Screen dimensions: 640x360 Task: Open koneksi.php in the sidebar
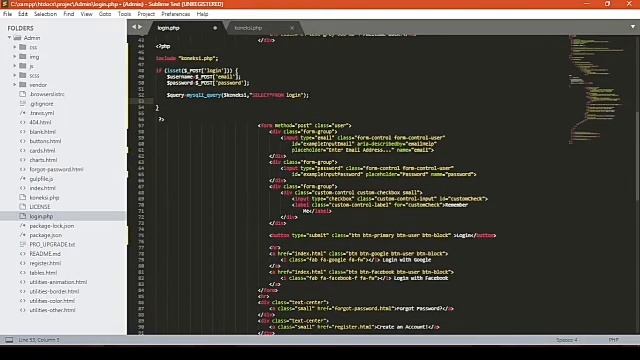(44, 198)
